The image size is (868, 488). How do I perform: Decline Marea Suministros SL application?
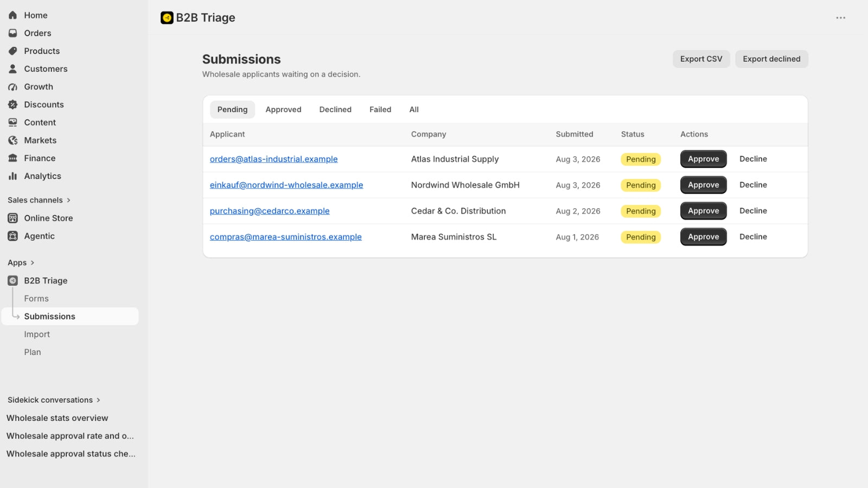tap(753, 237)
